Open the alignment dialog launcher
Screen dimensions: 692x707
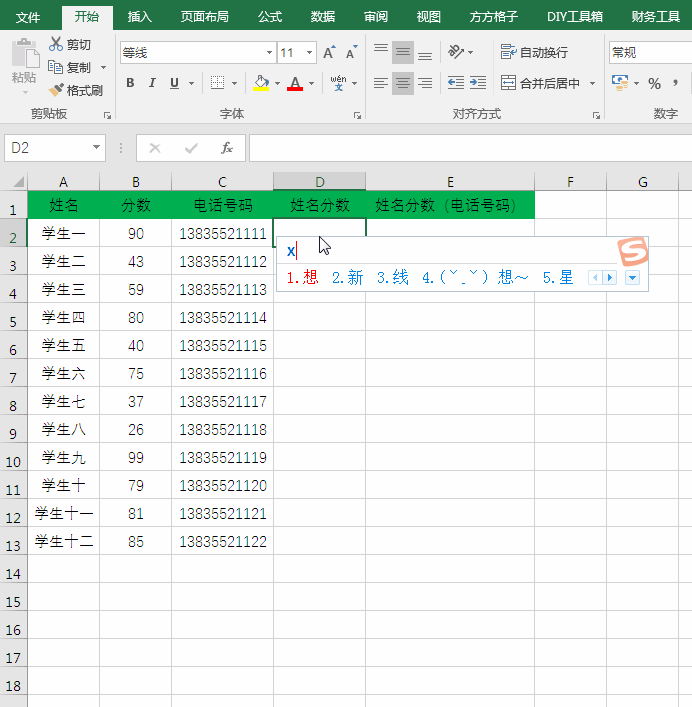tap(596, 116)
